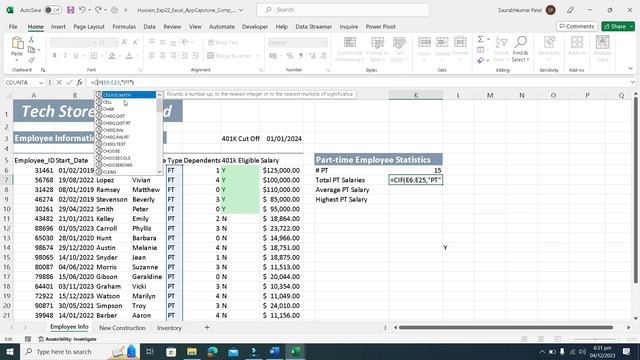Add a new sheet with plus
The width and height of the screenshot is (640, 360).
click(x=207, y=327)
